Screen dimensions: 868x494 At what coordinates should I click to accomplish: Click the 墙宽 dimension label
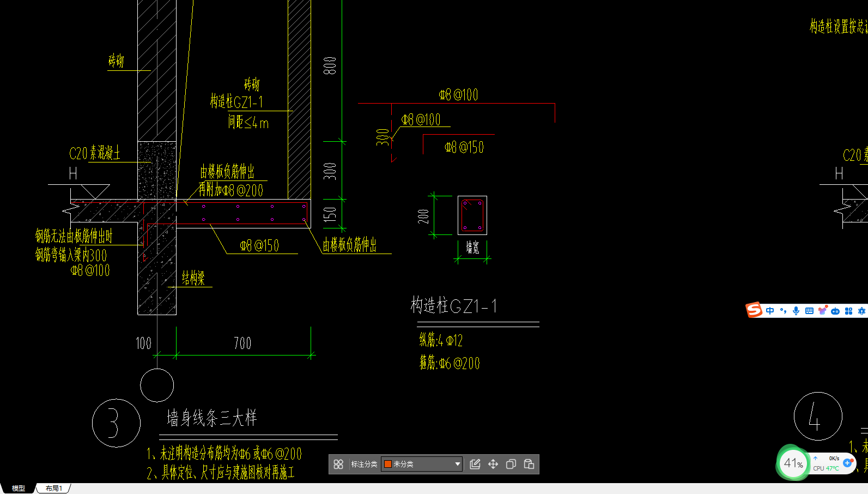(472, 248)
